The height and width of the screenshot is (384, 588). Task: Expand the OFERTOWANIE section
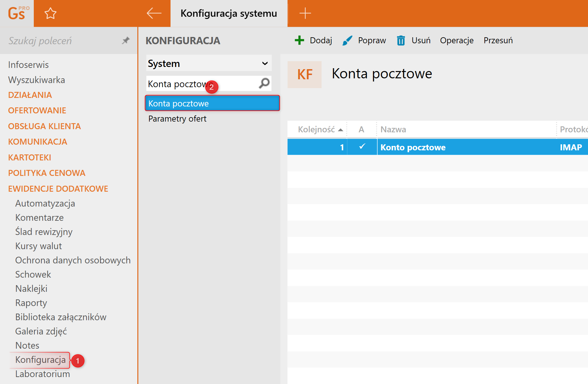(37, 111)
